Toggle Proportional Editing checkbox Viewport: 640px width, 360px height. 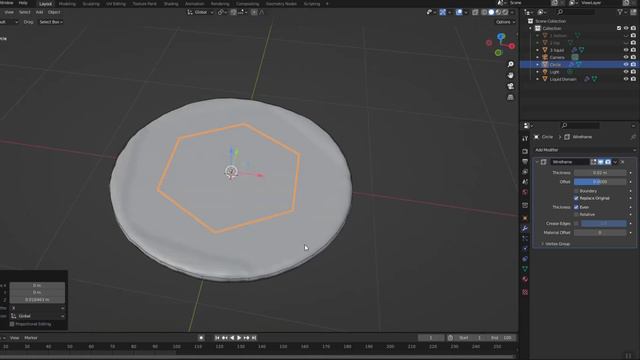tap(12, 324)
